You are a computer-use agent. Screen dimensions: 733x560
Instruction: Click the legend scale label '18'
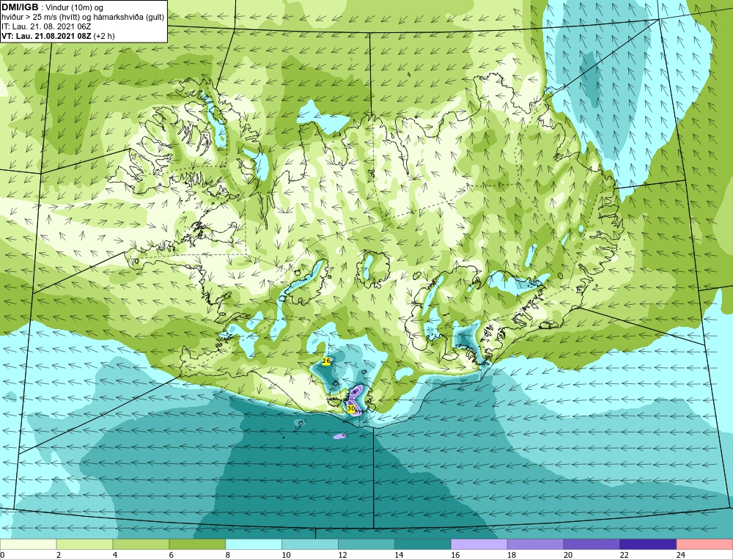pyautogui.click(x=512, y=555)
